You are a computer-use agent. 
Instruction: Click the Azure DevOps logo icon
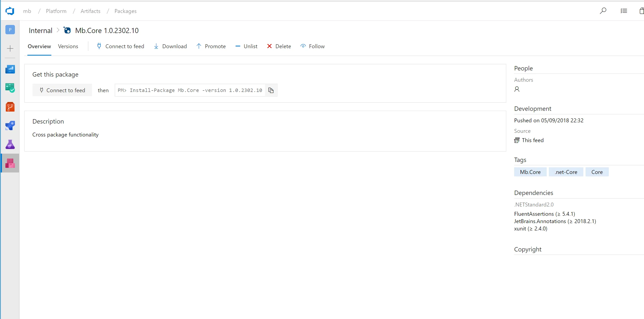pyautogui.click(x=10, y=11)
